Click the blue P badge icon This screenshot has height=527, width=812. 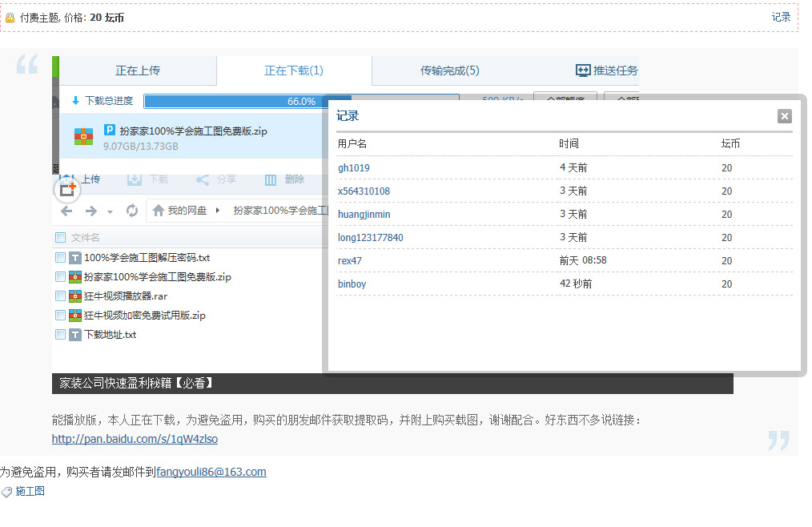click(x=109, y=130)
